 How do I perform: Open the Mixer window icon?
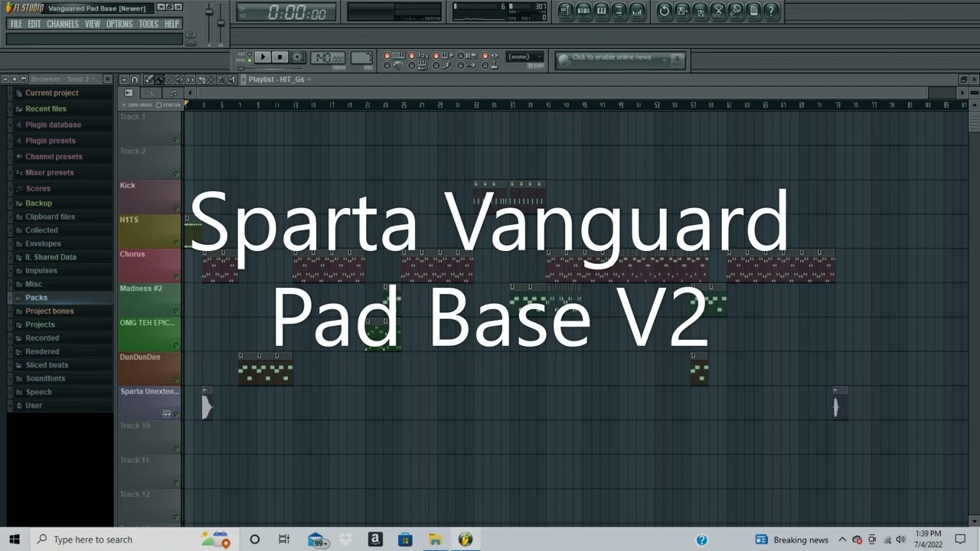coord(637,11)
